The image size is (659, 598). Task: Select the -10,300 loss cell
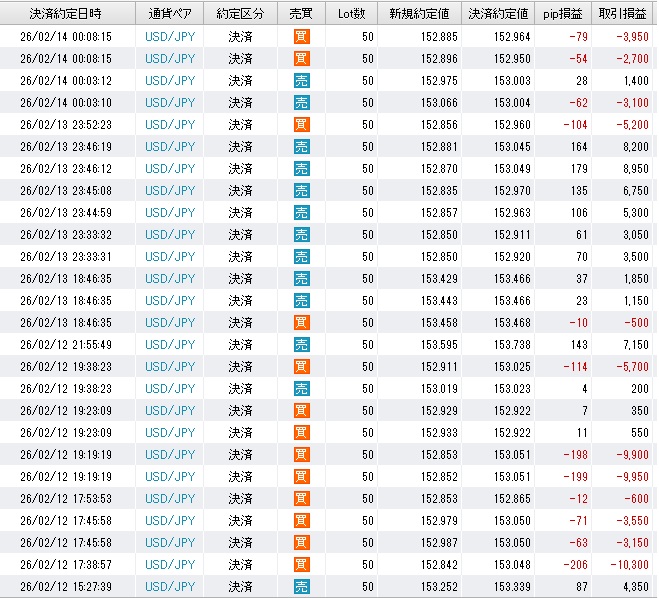point(627,564)
